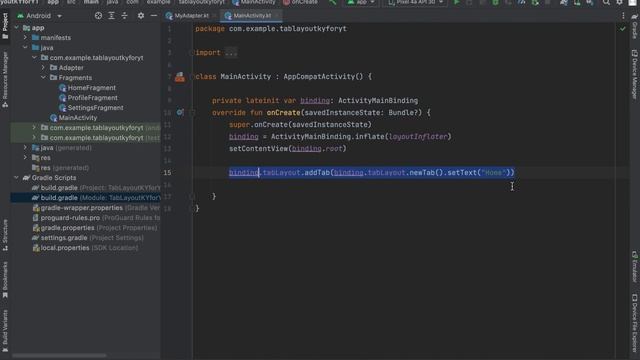Toggle the Build Variants tool window
The image size is (640, 360).
pyautogui.click(x=5, y=331)
